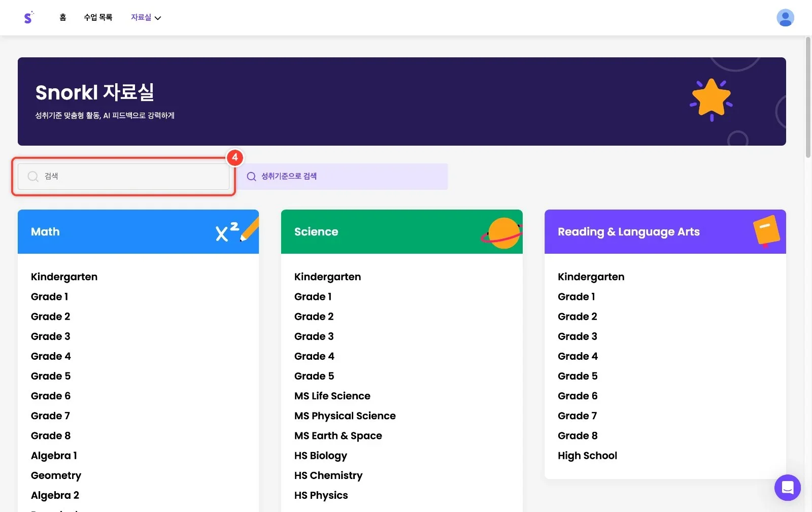Open the Math category header

pyautogui.click(x=138, y=232)
